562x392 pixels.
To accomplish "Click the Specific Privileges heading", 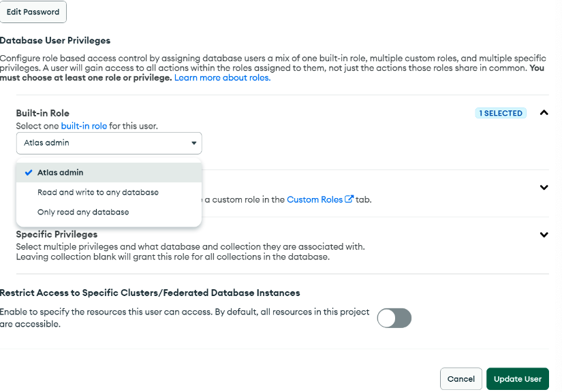I will 57,234.
